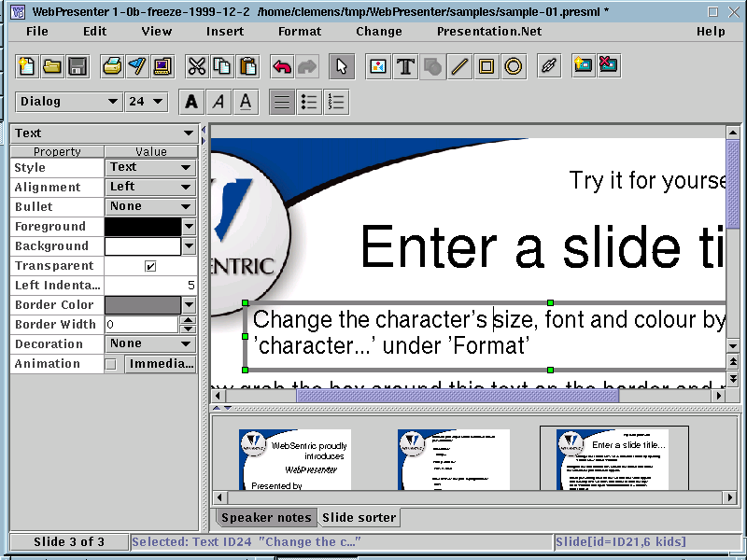Open the View menu
Image resolution: width=747 pixels, height=560 pixels.
(x=156, y=32)
